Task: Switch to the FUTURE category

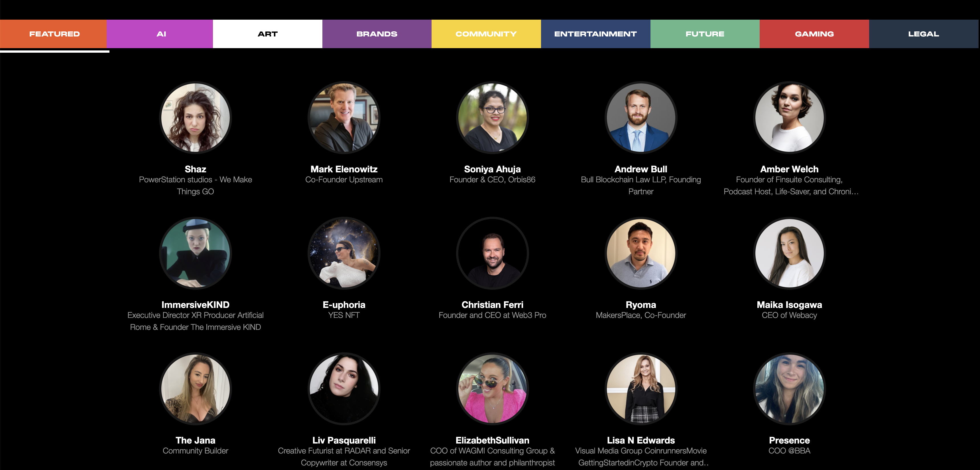Action: [x=705, y=33]
